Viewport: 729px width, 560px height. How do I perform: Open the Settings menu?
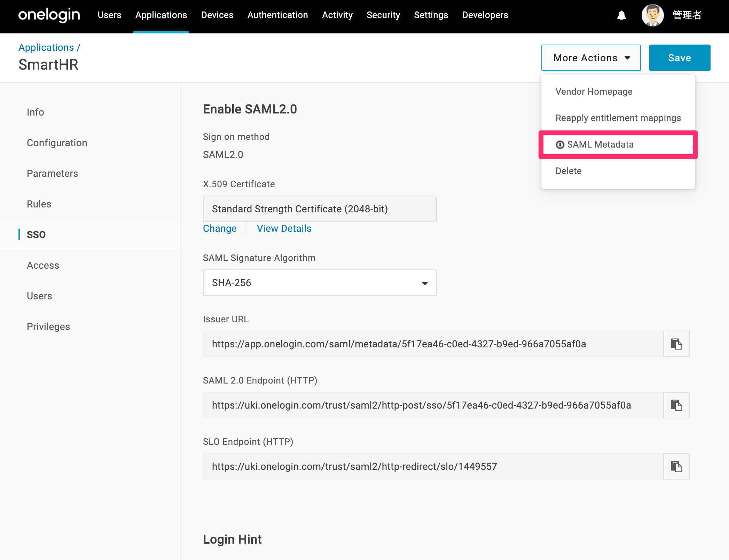(431, 15)
